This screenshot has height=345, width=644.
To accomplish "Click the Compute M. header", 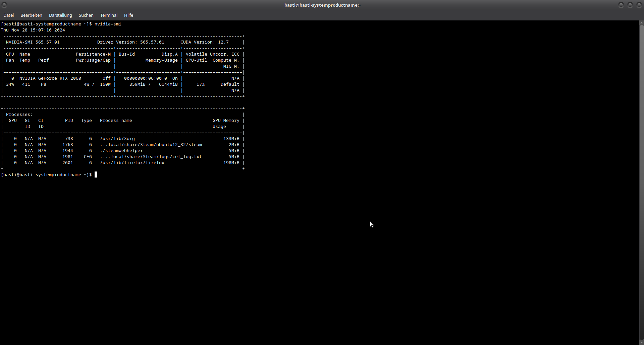I will pos(226,60).
